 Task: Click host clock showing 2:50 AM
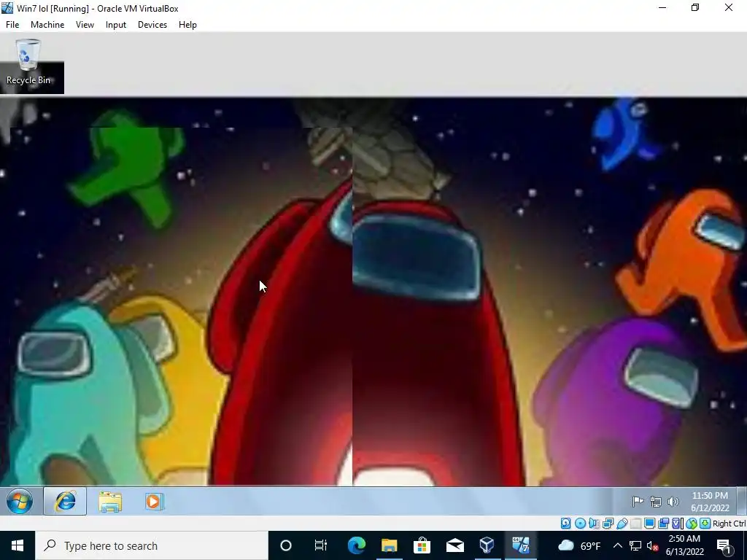(x=684, y=545)
